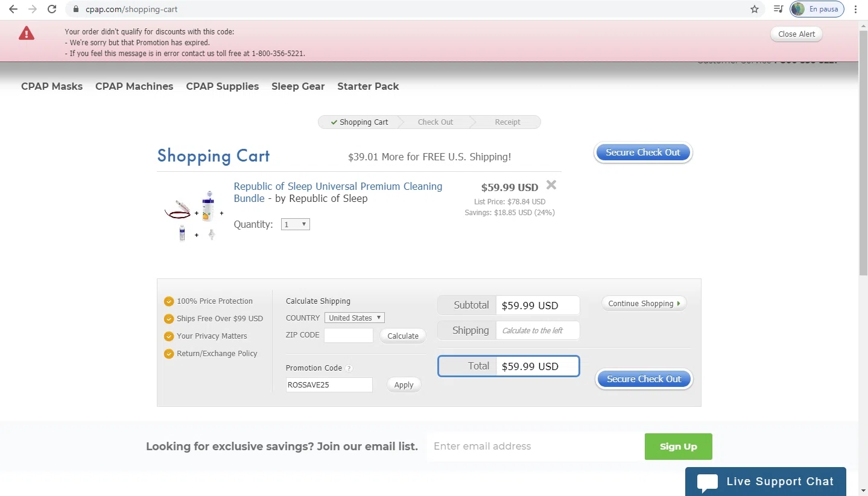
Task: Open the media control icon in toolbar
Action: [x=778, y=9]
